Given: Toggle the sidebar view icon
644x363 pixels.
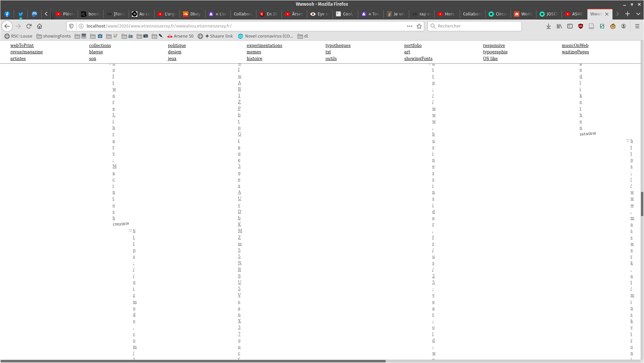Looking at the screenshot, I should pyautogui.click(x=570, y=26).
